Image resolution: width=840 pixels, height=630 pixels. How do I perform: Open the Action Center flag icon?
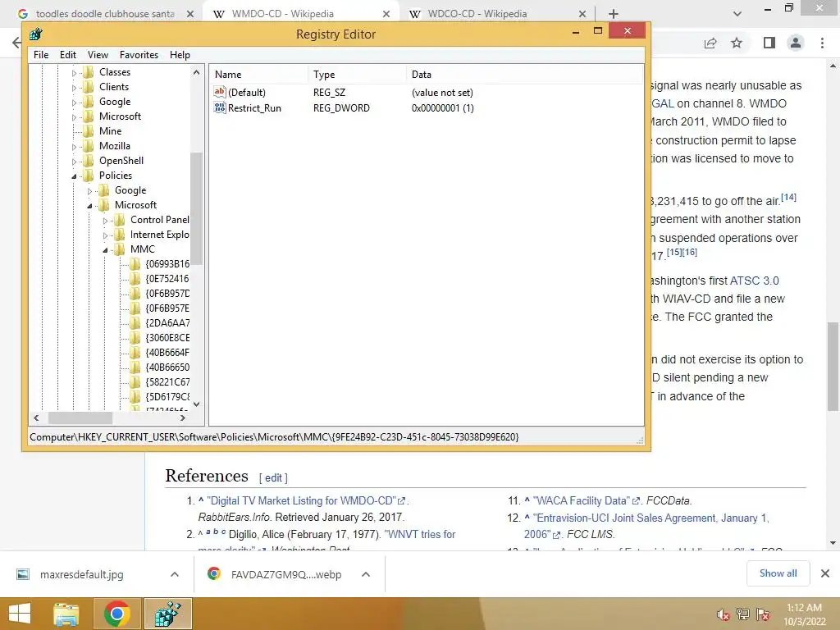(x=763, y=614)
